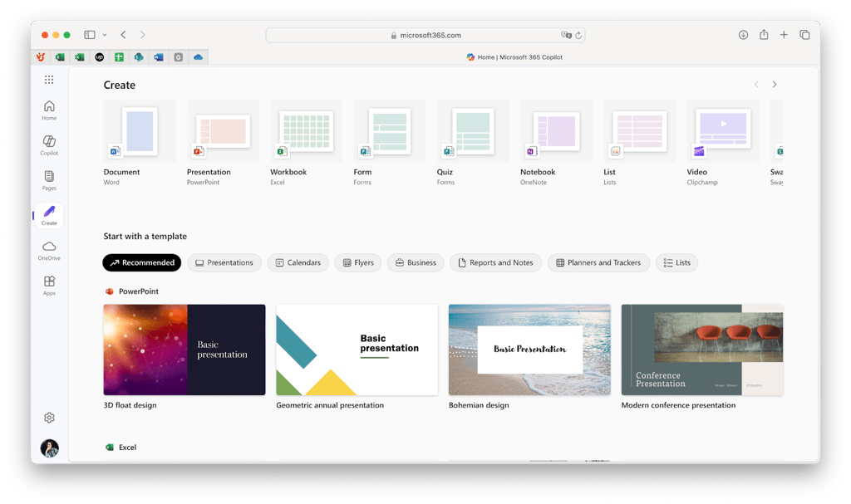Open the Geometric annual presentation template
The width and height of the screenshot is (851, 504).
(357, 350)
